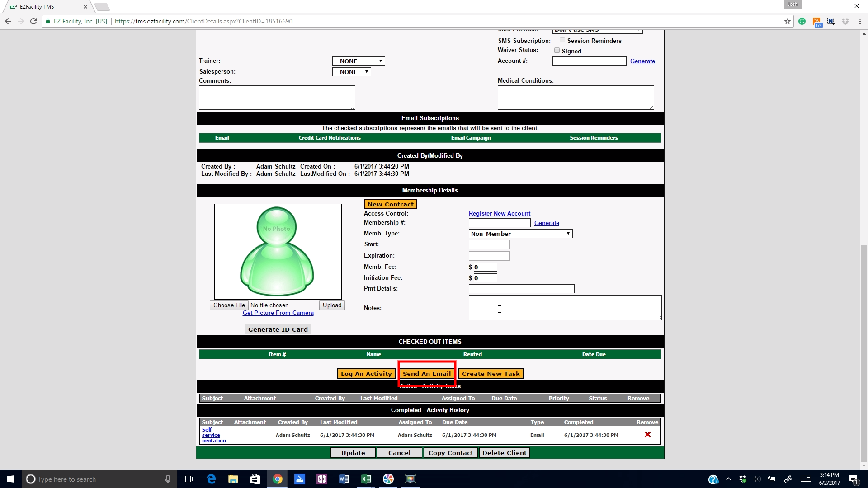The height and width of the screenshot is (488, 868).
Task: Click the Send An Email button
Action: point(427,374)
